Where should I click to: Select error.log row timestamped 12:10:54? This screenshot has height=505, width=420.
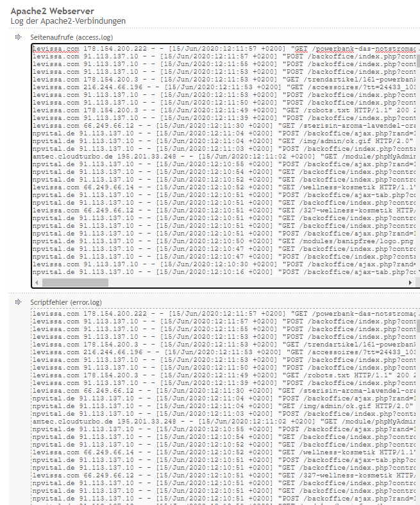[x=224, y=437]
